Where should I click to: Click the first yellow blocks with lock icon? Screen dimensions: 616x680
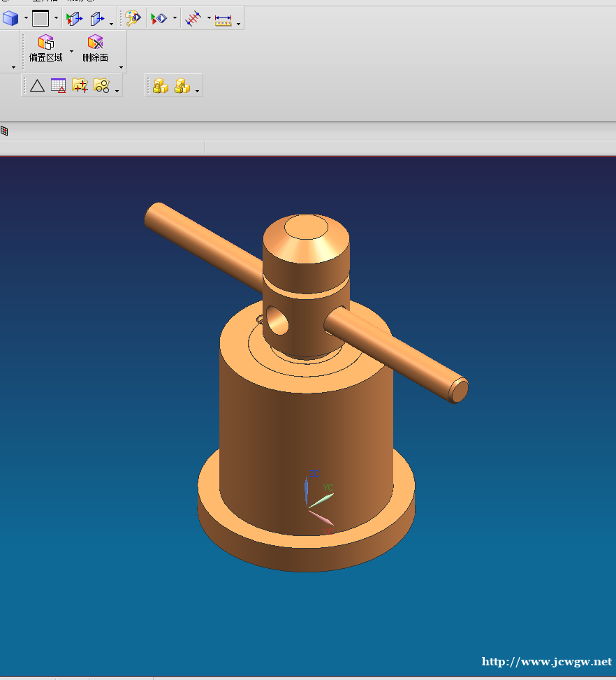pos(161,86)
